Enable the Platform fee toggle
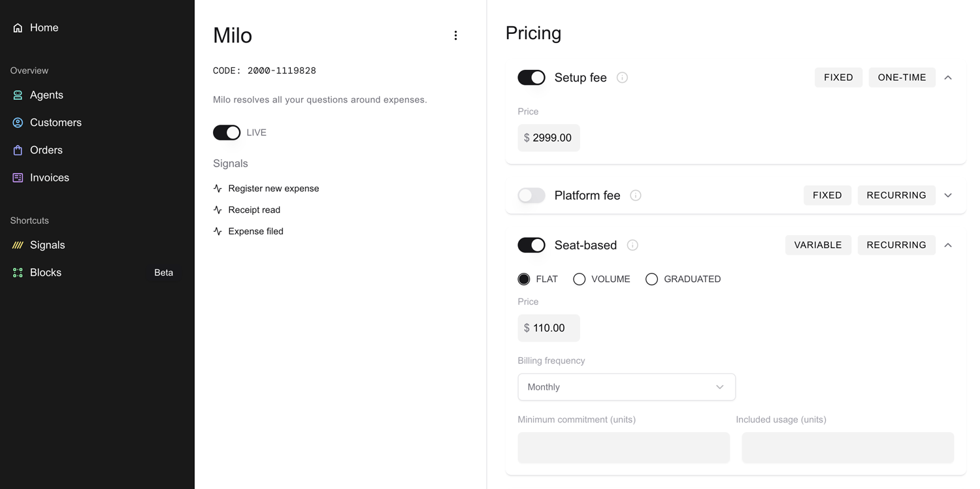The image size is (980, 489). tap(531, 195)
